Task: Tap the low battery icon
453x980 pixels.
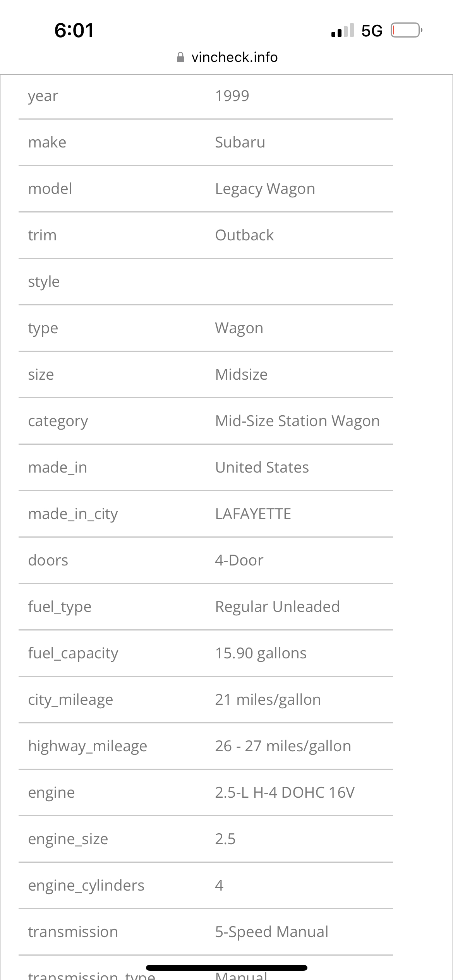Action: 406,30
